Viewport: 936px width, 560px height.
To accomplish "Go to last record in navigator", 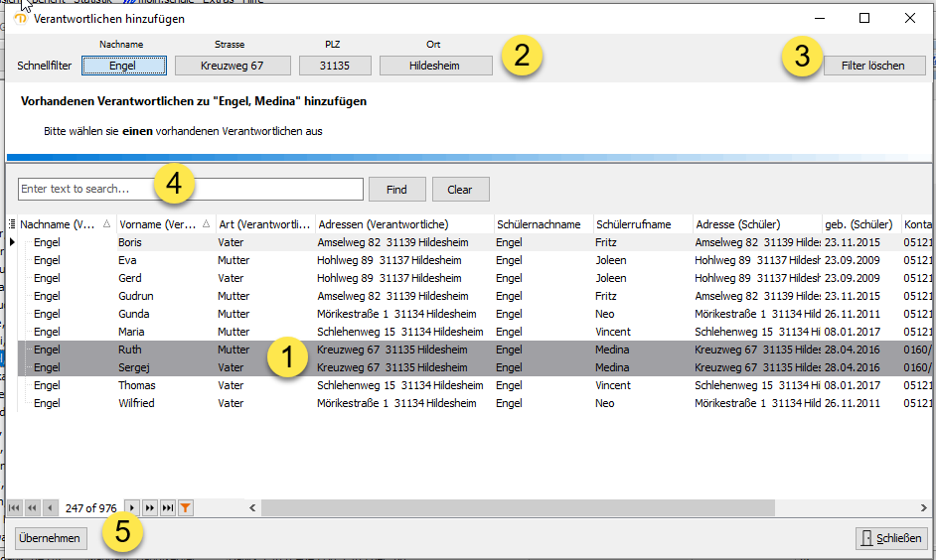I will pos(168,507).
